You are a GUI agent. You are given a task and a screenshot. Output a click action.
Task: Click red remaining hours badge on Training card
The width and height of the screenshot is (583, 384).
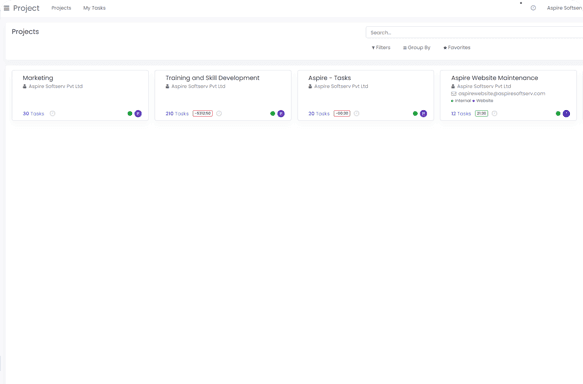[x=203, y=113]
